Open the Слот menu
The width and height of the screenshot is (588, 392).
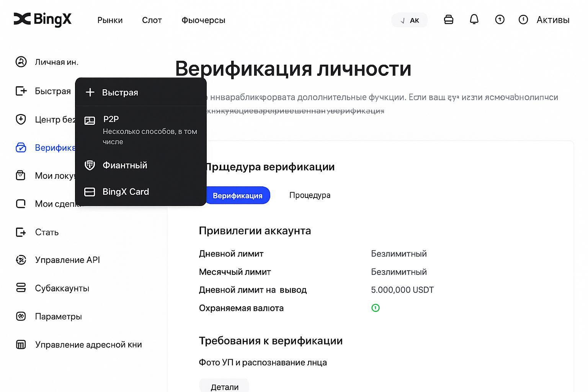152,20
